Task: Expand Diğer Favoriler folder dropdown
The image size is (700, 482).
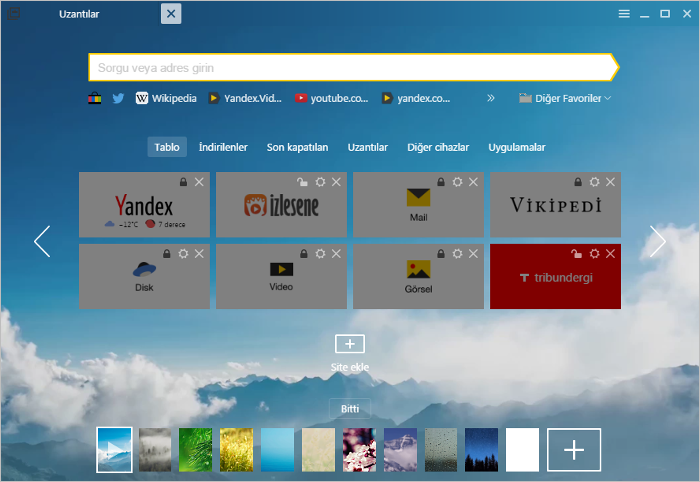Action: [x=565, y=98]
